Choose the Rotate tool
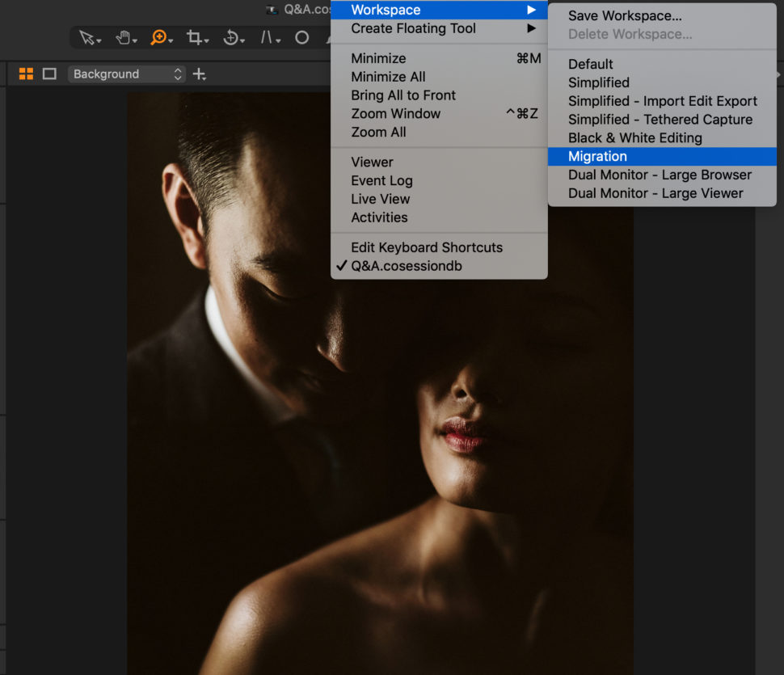Image resolution: width=784 pixels, height=675 pixels. point(232,37)
